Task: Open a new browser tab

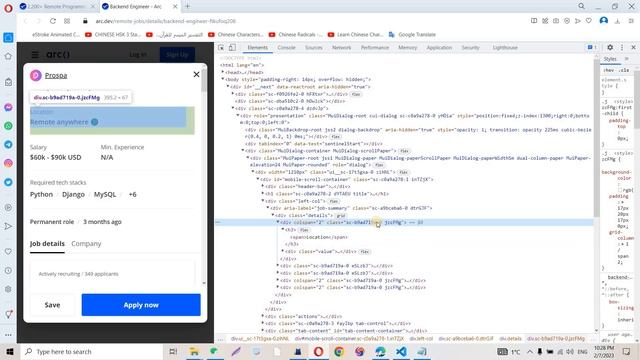Action: 187,7
